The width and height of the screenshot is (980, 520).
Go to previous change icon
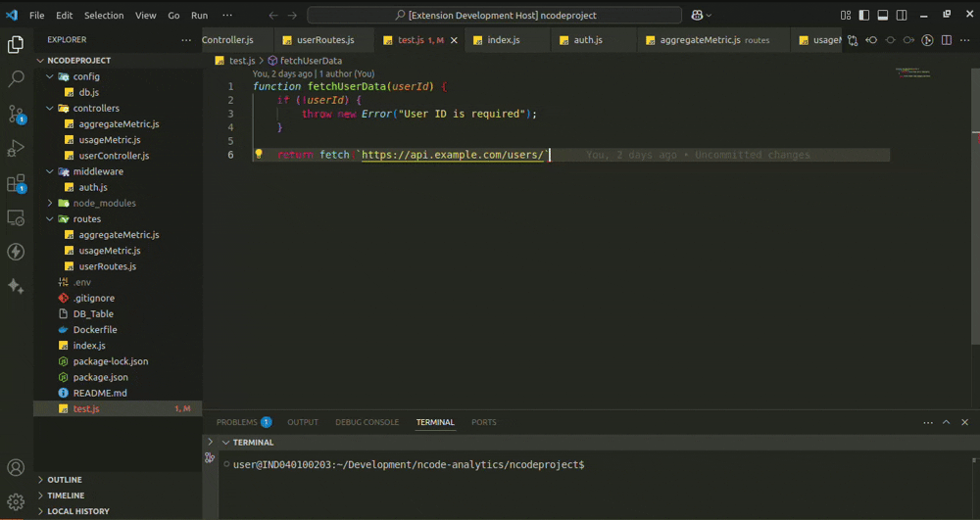[871, 40]
